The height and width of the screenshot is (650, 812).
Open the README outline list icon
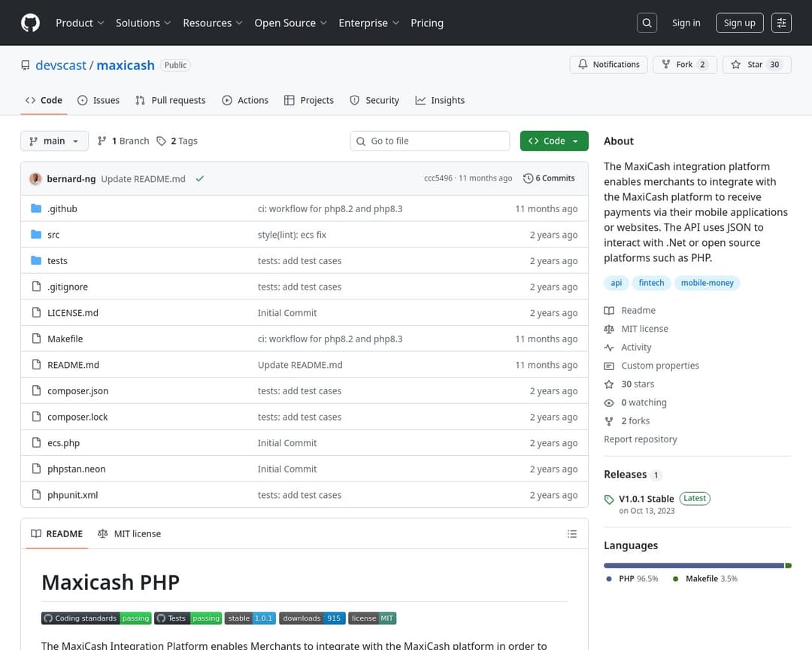tap(571, 534)
